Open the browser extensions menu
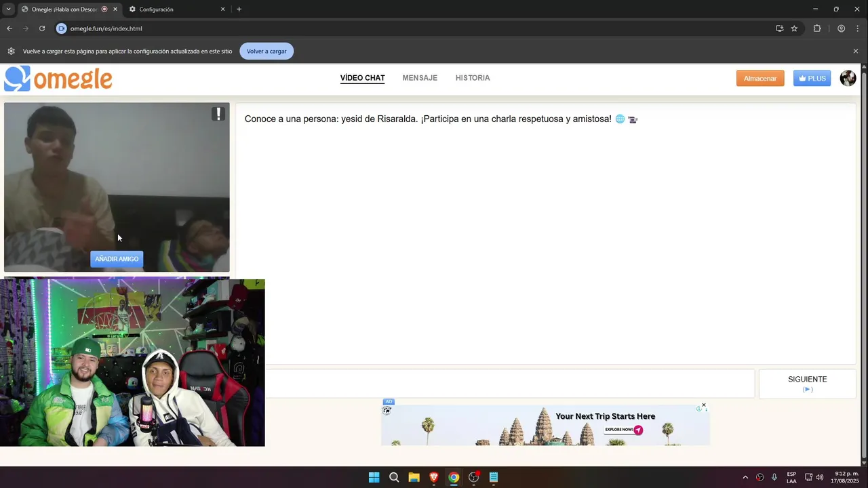The image size is (868, 488). pyautogui.click(x=816, y=28)
